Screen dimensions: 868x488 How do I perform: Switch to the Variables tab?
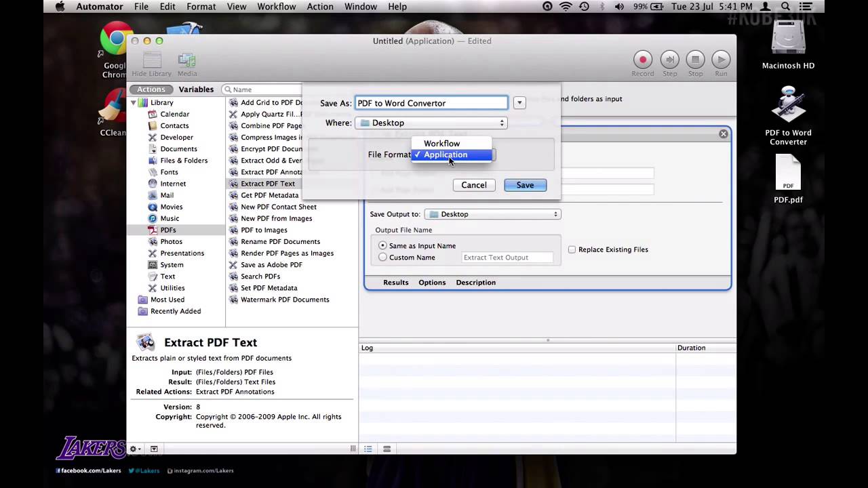tap(196, 89)
